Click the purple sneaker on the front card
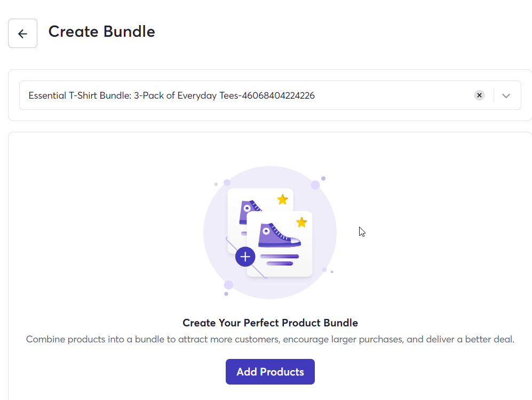The height and width of the screenshot is (400, 532). coord(279,235)
